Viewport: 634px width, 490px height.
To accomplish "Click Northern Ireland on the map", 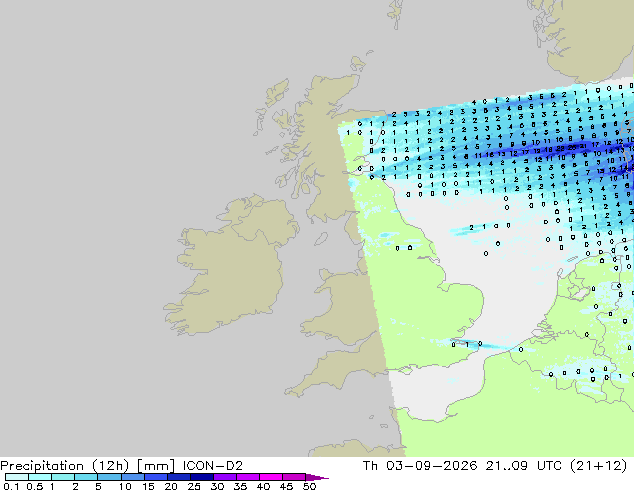I will tap(265, 220).
